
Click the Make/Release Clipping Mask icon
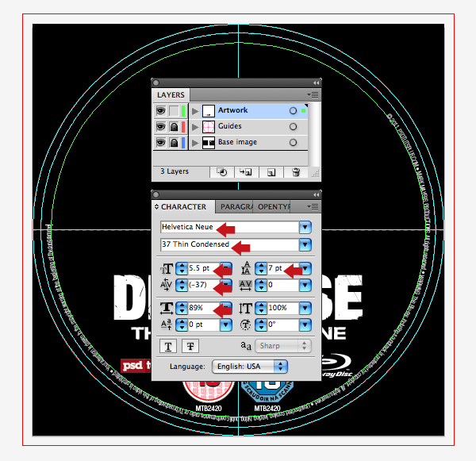[x=222, y=172]
